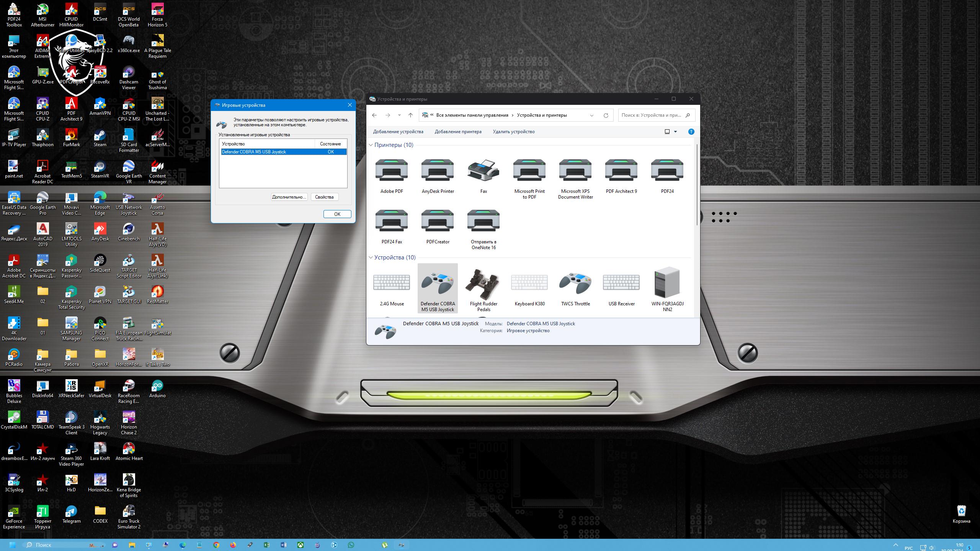Collapse the Принтеры (10) group
This screenshot has height=551, width=980.
(371, 145)
